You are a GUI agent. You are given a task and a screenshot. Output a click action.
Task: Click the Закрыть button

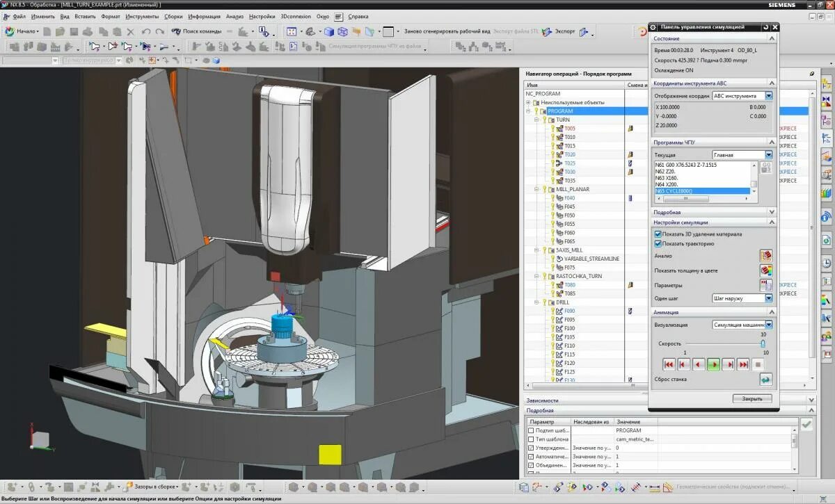coord(752,399)
